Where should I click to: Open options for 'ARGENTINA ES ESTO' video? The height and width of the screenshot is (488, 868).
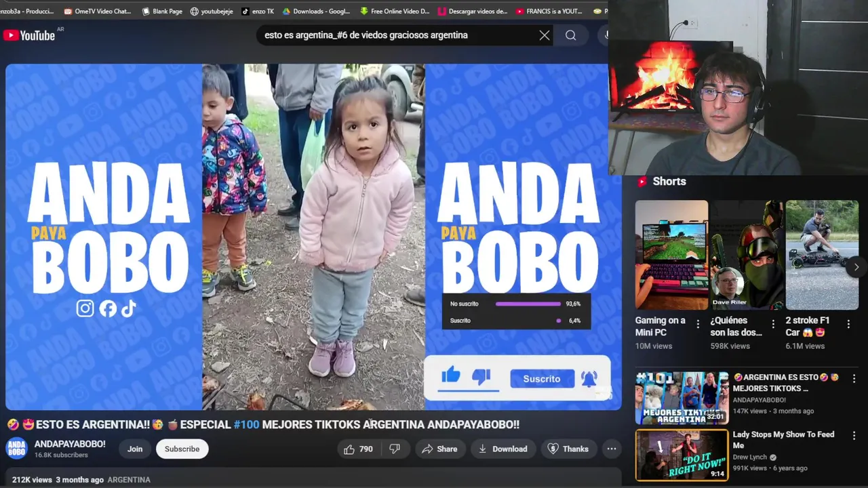[x=854, y=378]
